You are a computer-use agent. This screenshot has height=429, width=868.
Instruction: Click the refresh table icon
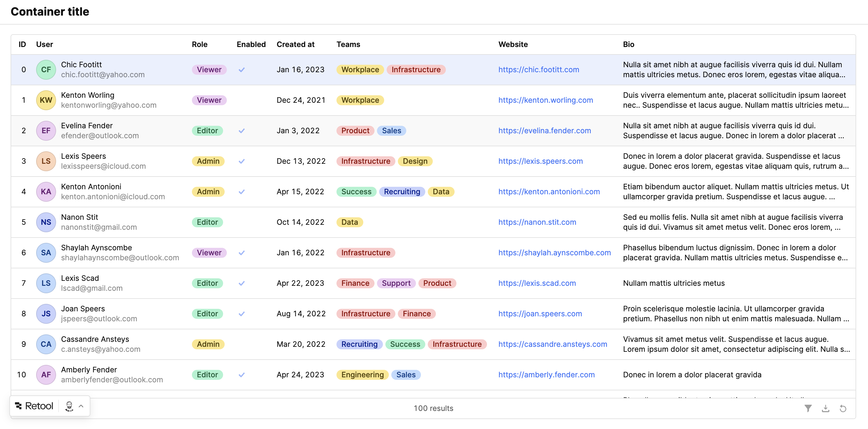coord(843,408)
